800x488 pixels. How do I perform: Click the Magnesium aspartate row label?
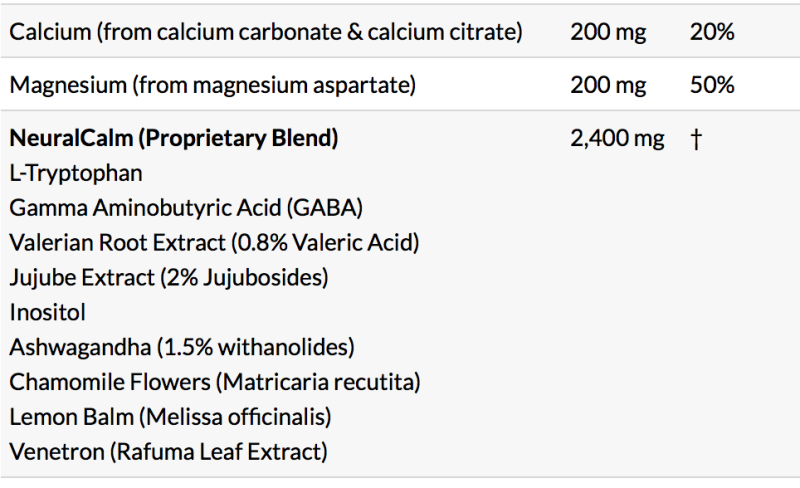coord(212,85)
